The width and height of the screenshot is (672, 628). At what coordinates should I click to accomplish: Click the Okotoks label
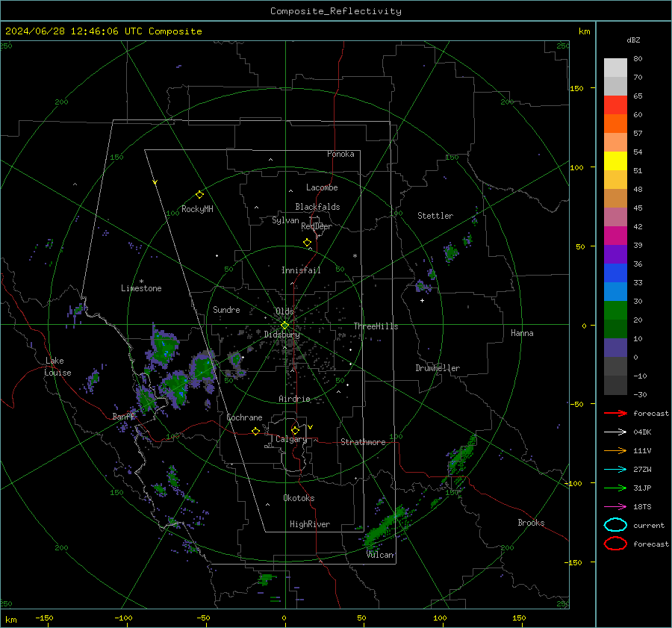click(299, 498)
